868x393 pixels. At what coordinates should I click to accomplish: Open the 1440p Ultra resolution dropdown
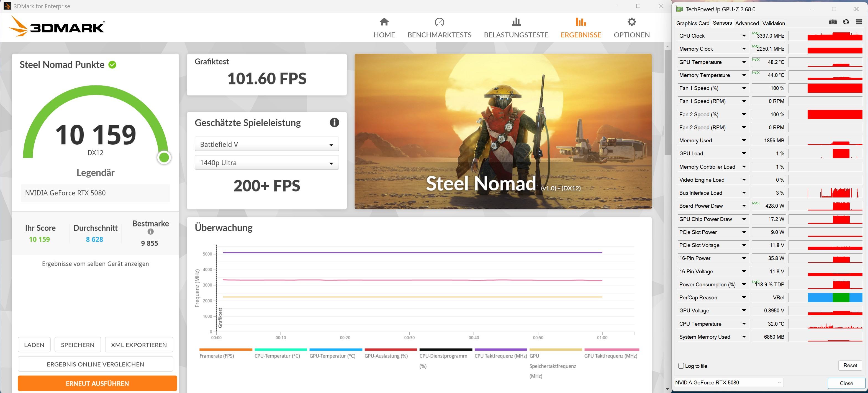[x=266, y=163]
